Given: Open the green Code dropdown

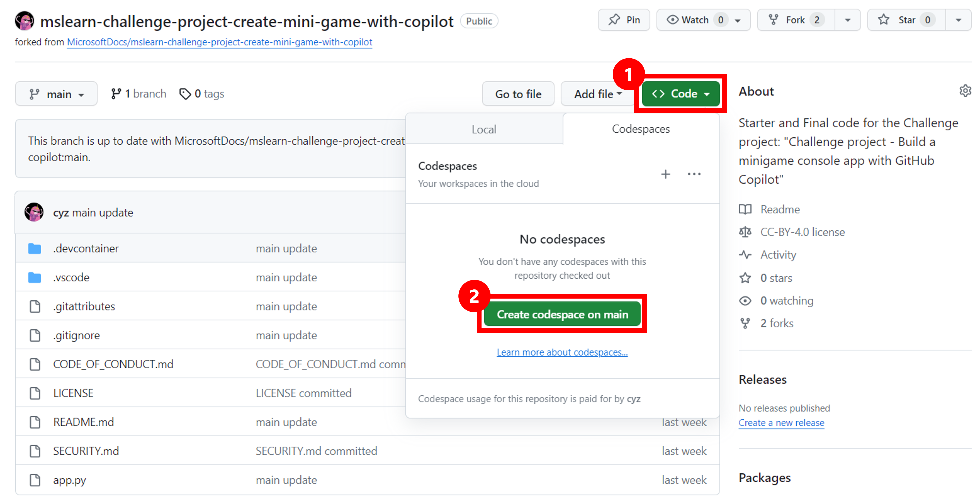Looking at the screenshot, I should coord(681,94).
